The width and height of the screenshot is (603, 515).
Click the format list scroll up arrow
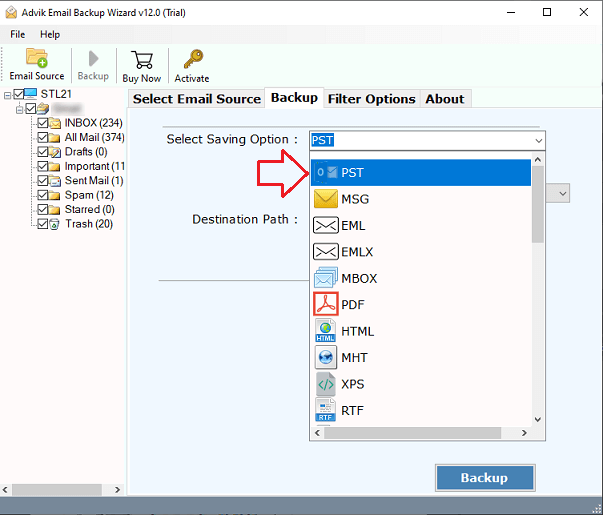pos(538,159)
